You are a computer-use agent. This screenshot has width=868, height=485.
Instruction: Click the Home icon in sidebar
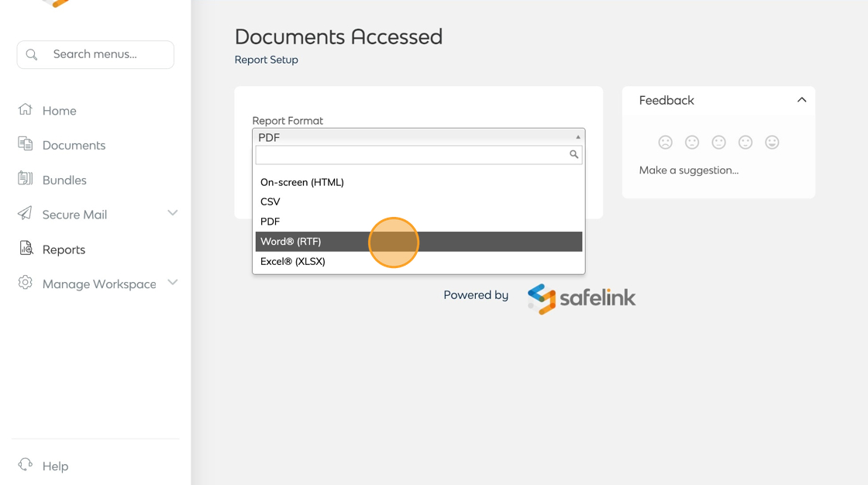point(26,109)
